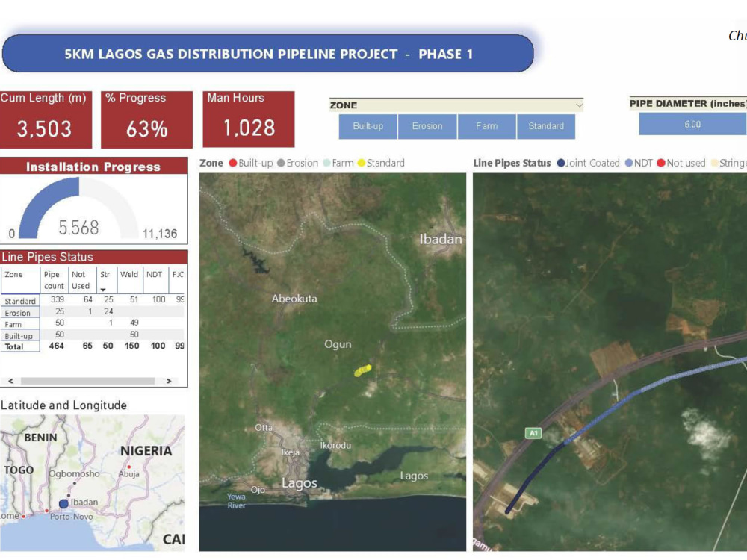Screen dimensions: 747x560
Task: Click the Ibadan label on satellite map
Action: (441, 239)
